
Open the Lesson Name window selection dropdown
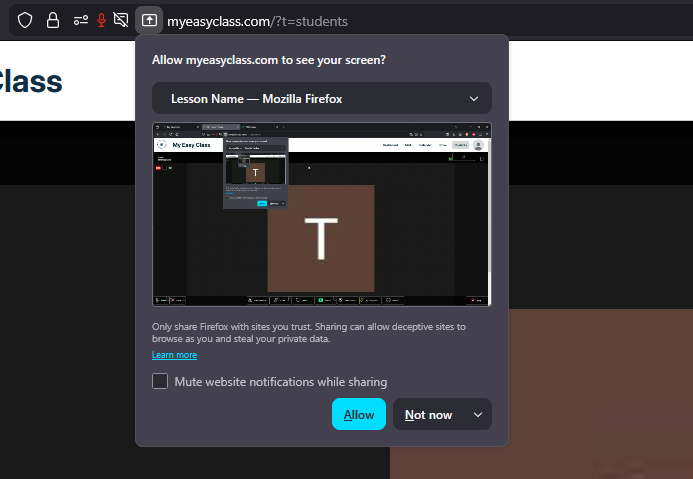321,99
